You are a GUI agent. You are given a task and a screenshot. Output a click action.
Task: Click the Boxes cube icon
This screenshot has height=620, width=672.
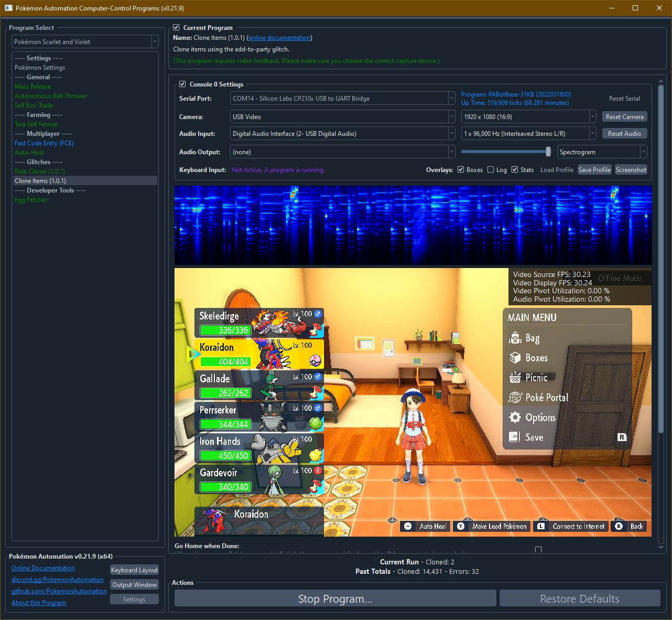[x=515, y=358]
